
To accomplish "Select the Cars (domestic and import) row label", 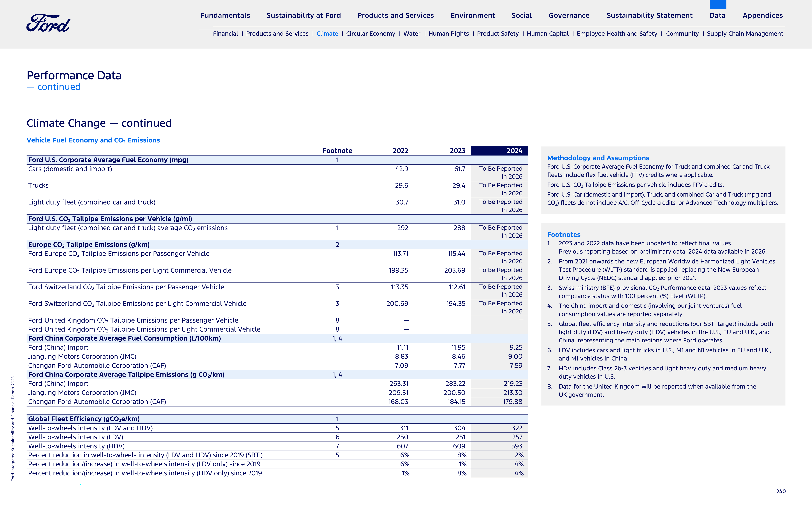I will (70, 169).
